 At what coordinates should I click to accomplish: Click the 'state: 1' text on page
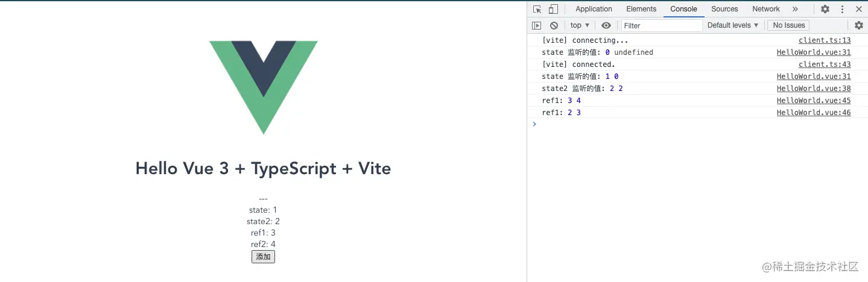[x=263, y=210]
